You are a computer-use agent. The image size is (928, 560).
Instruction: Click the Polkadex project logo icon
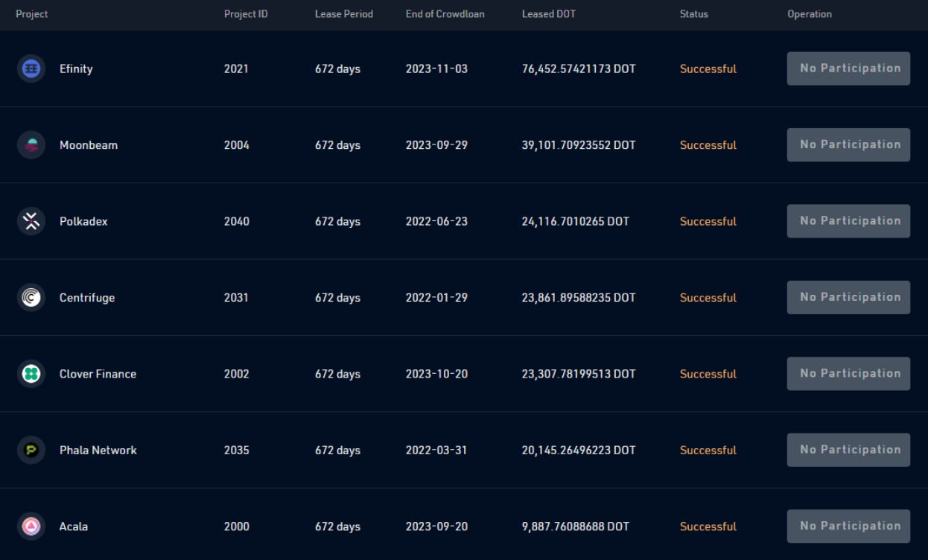click(x=31, y=220)
